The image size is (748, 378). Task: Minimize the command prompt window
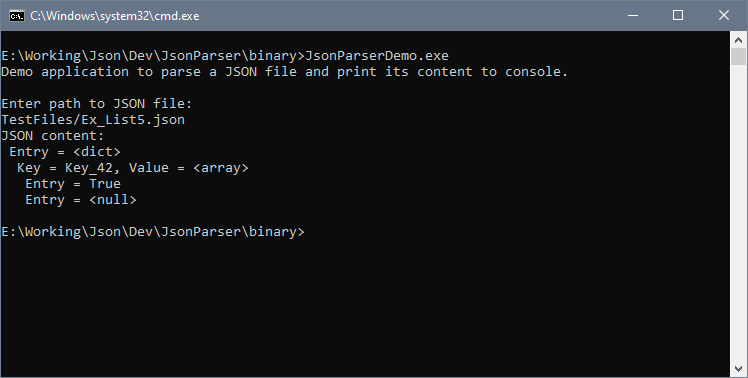[633, 15]
